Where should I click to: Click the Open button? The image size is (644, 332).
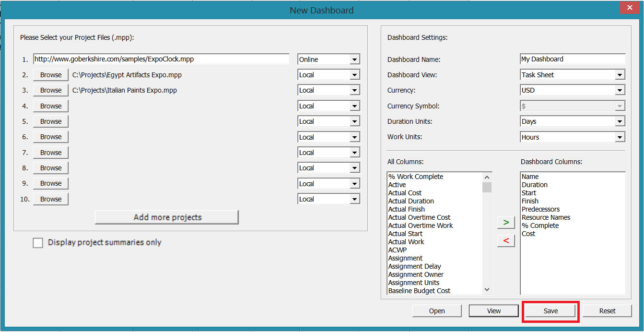437,310
